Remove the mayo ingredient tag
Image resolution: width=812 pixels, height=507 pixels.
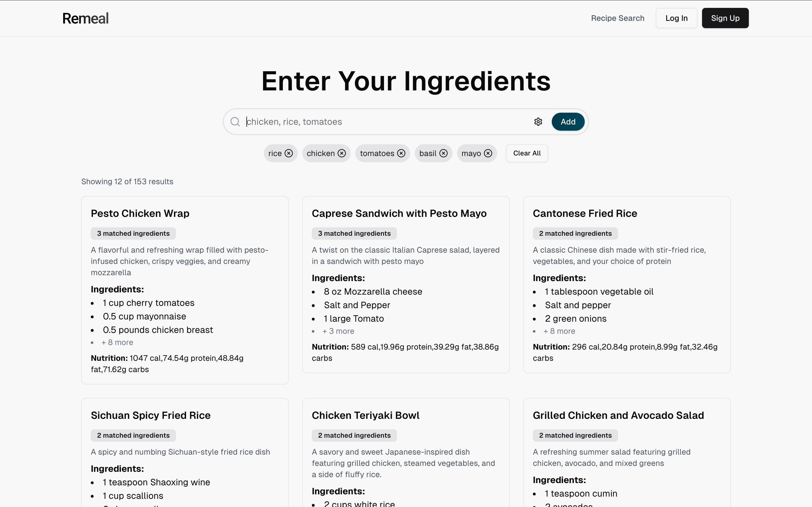point(488,153)
